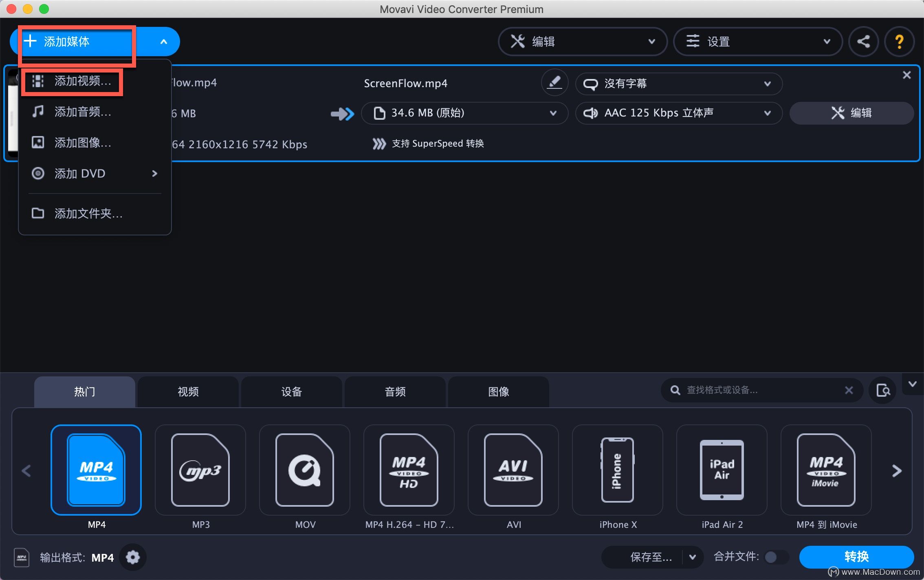Click the output format file icon
This screenshot has width=924, height=580.
(x=22, y=557)
